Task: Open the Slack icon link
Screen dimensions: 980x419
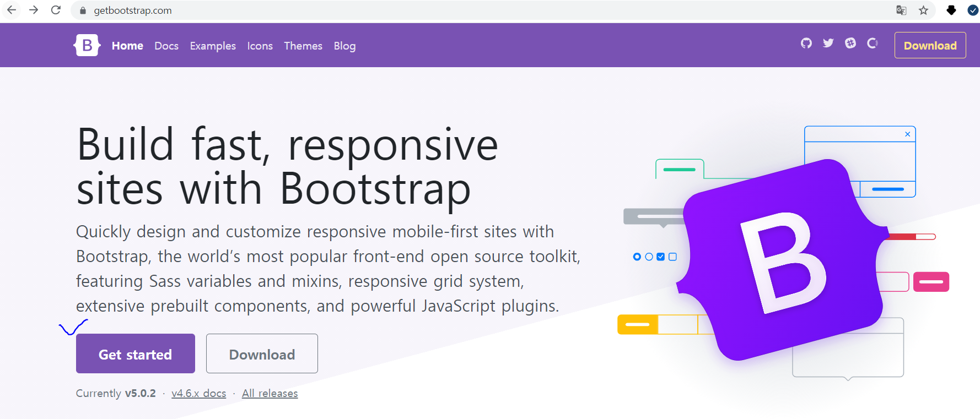Action: coord(850,43)
